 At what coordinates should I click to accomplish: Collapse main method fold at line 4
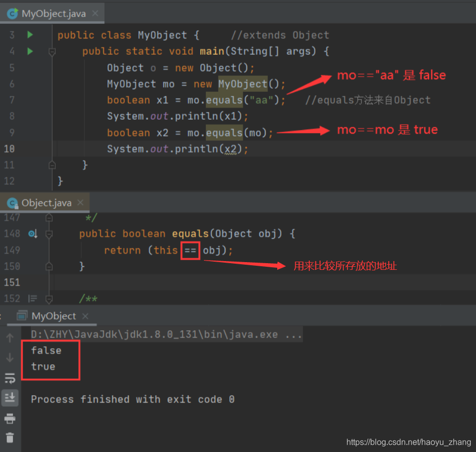[52, 52]
